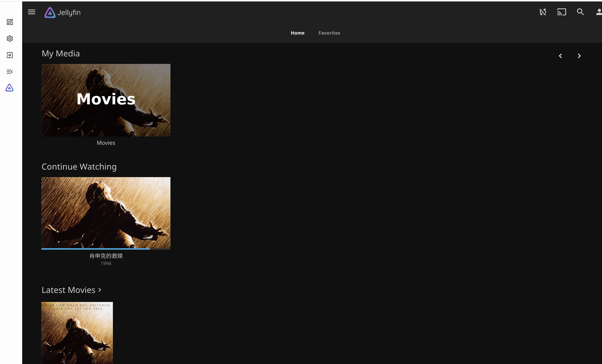Switch to the Favorites tab
602x364 pixels.
(x=329, y=33)
